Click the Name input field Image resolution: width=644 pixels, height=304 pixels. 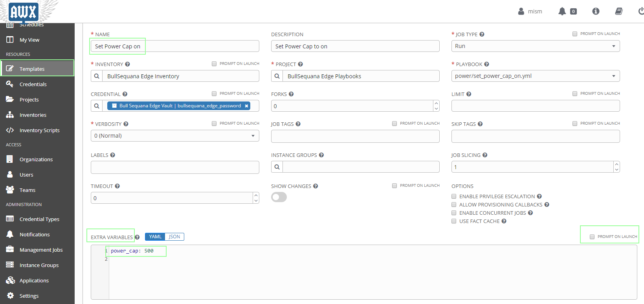175,46
